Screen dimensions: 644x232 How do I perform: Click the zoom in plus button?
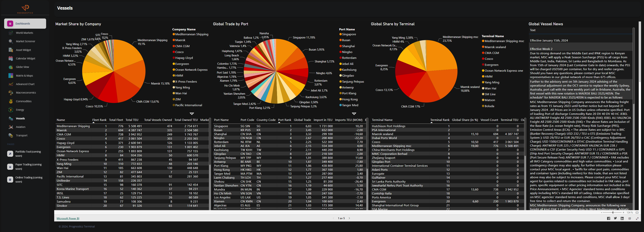623,212
